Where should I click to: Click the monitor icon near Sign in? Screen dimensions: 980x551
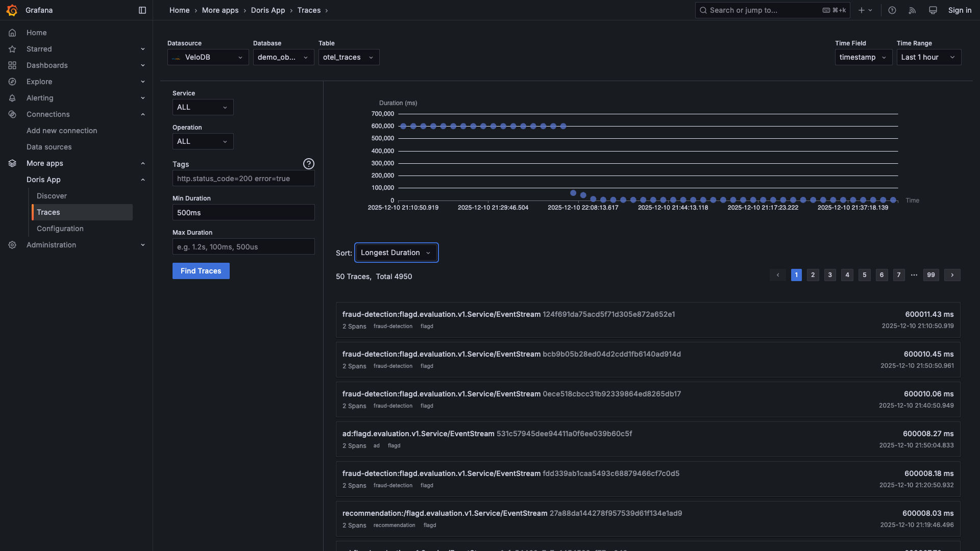(x=933, y=10)
